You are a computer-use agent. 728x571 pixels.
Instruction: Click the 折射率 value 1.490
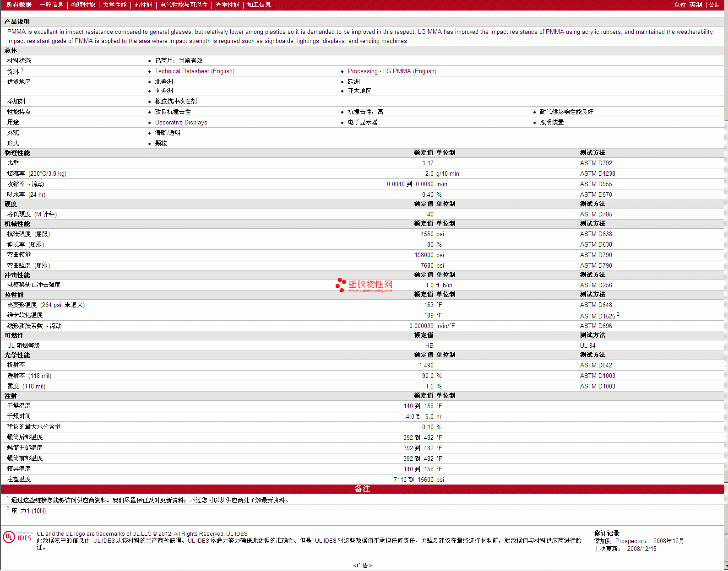(x=426, y=365)
